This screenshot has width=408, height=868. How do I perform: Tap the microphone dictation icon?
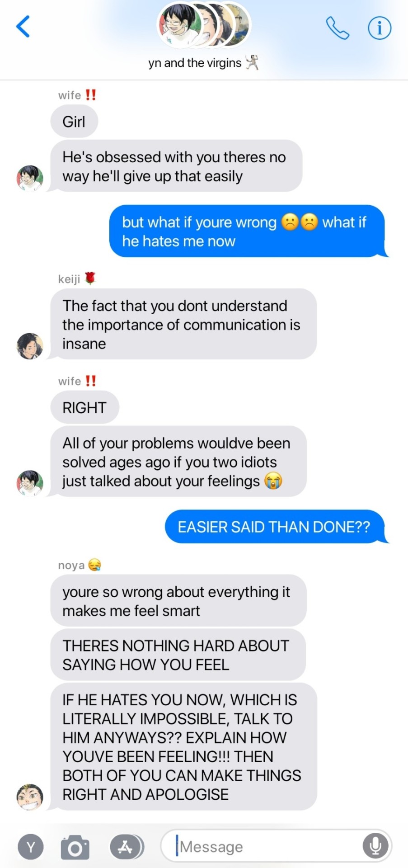coord(375,846)
